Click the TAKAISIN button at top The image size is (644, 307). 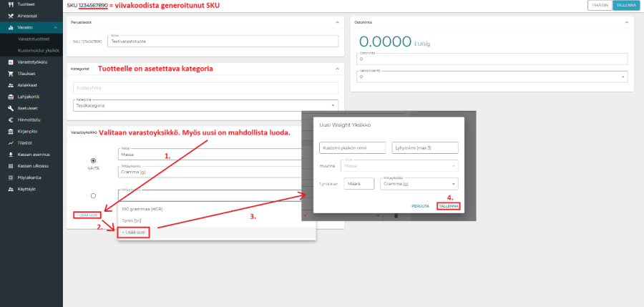pos(598,5)
